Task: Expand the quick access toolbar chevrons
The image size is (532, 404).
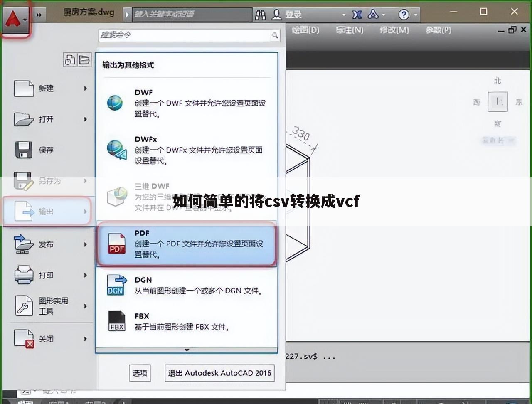Action: point(39,15)
